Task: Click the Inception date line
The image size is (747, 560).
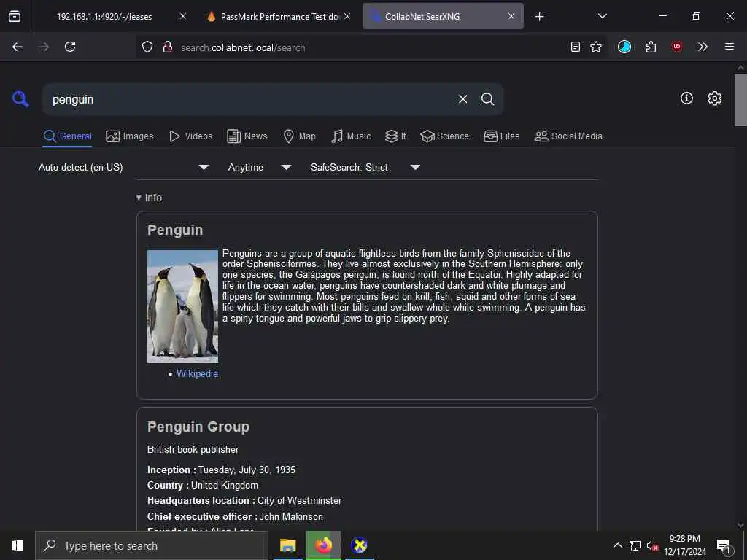Action: [221, 470]
